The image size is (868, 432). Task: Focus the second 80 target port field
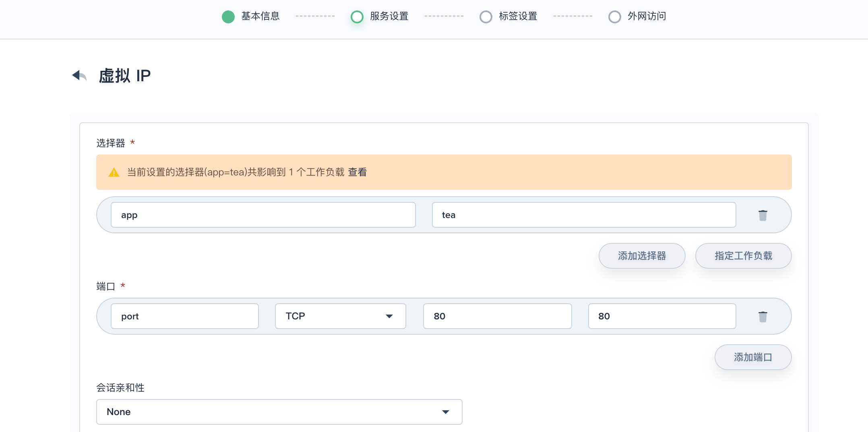click(x=662, y=316)
